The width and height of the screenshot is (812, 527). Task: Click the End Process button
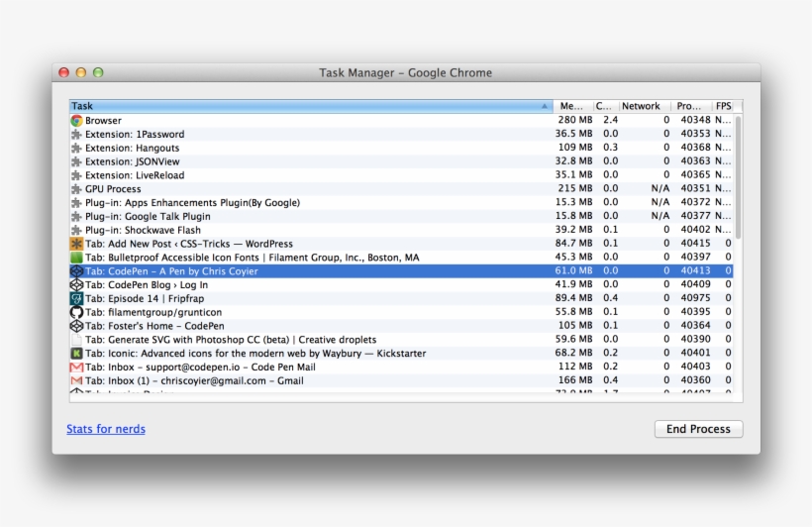point(698,429)
